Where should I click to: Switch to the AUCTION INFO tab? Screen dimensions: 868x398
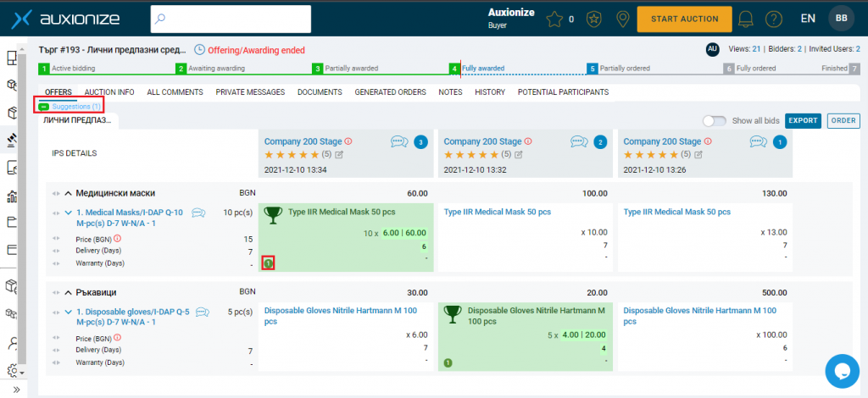[109, 91]
